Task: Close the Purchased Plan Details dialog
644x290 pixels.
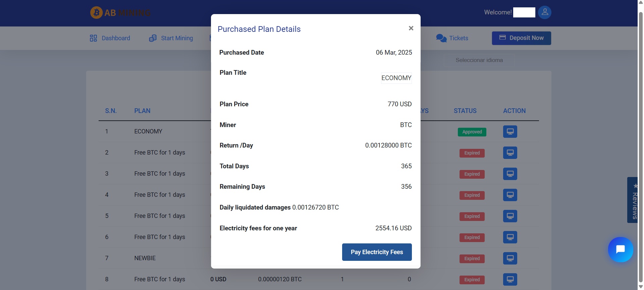Action: pos(411,28)
